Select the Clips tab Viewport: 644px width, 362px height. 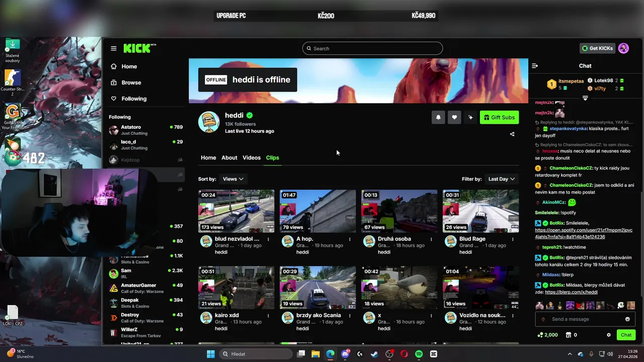tap(273, 158)
